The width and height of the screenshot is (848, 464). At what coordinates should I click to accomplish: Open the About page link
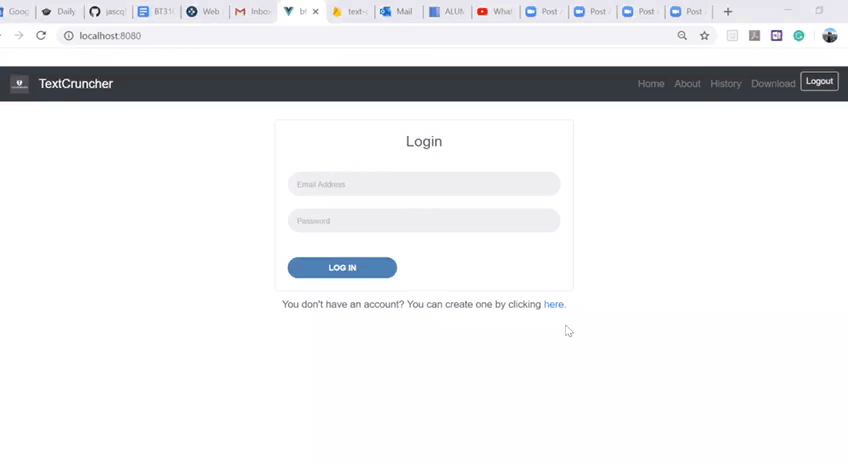coord(687,84)
